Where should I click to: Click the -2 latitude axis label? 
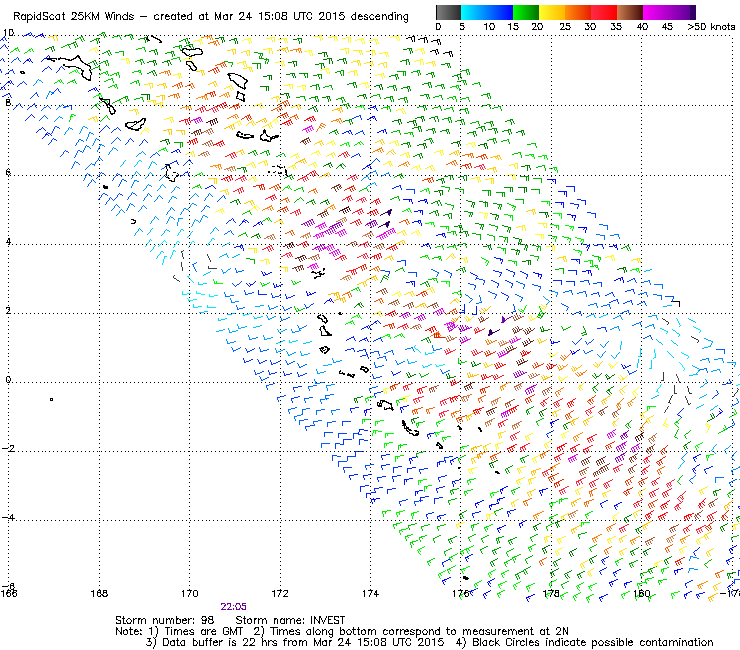click(8, 448)
